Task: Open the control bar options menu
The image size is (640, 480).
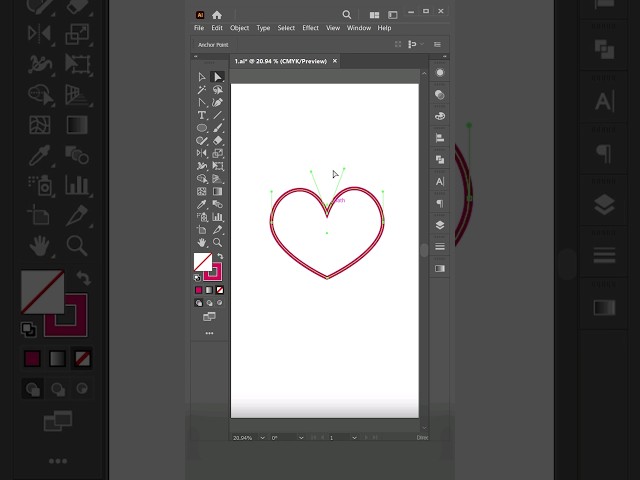Action: click(437, 44)
